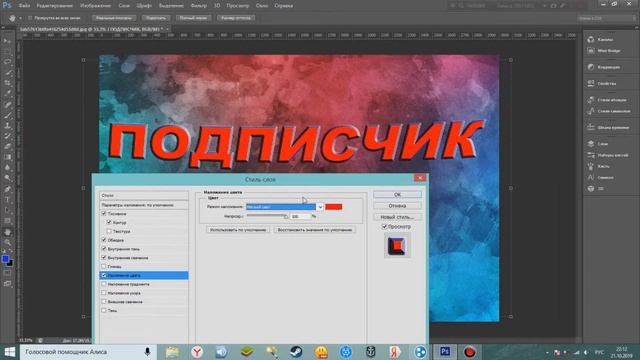This screenshot has height=360, width=640.
Task: Select the Horizontal Type tool
Action: 7,200
